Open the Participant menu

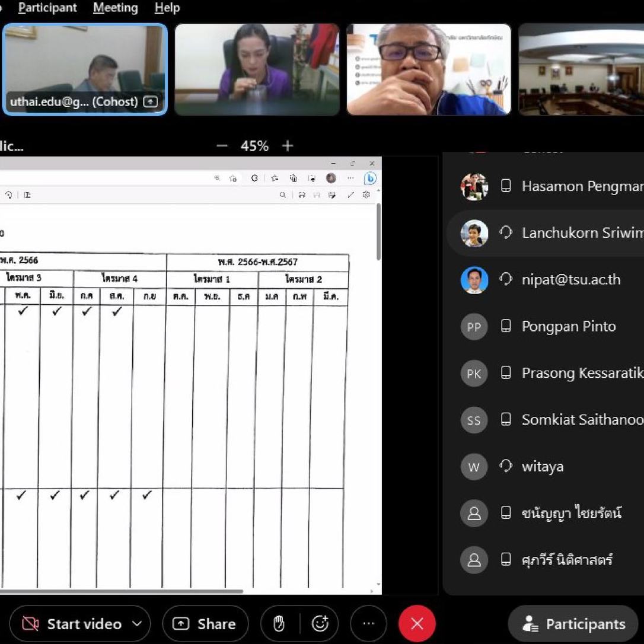click(47, 7)
